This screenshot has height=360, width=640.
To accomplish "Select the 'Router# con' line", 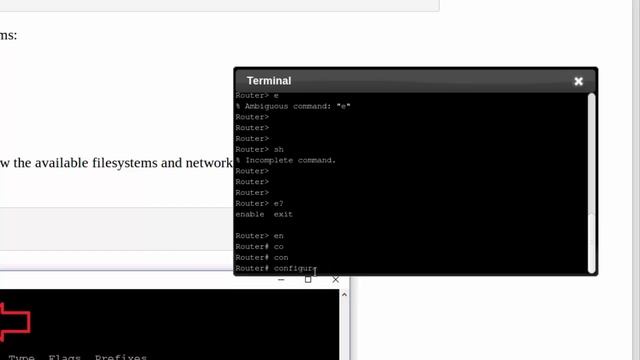I will pos(262,258).
